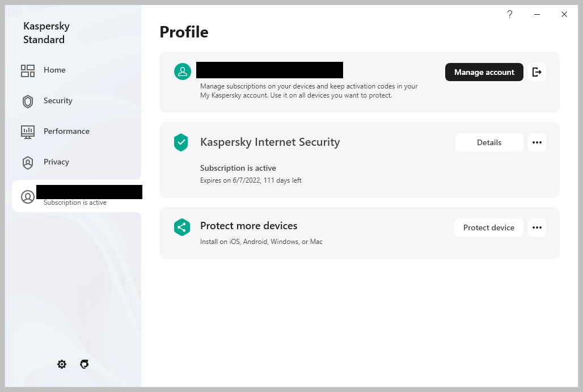This screenshot has height=392, width=583.
Task: Open the settings gear icon
Action: 62,364
